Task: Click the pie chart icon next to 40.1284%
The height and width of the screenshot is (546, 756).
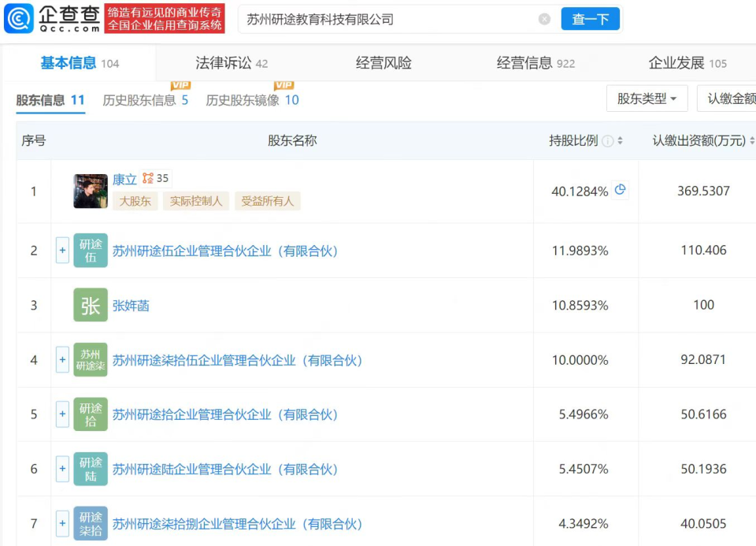Action: tap(620, 190)
